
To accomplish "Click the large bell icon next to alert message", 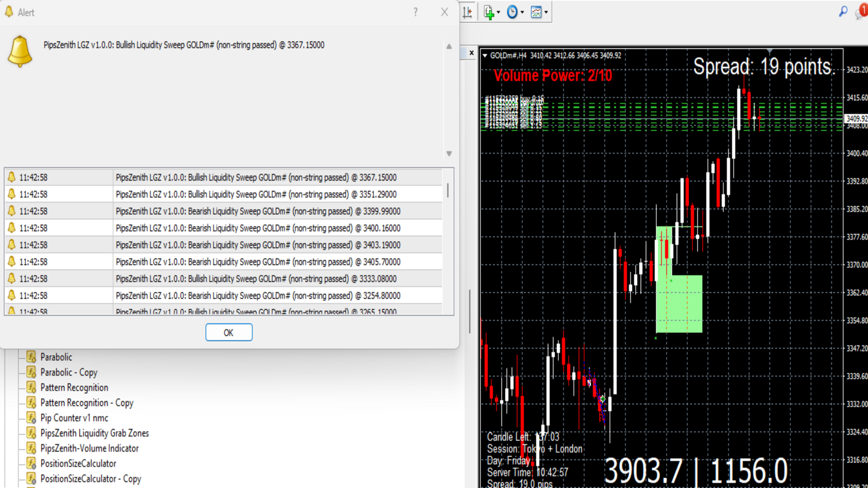I will 20,51.
